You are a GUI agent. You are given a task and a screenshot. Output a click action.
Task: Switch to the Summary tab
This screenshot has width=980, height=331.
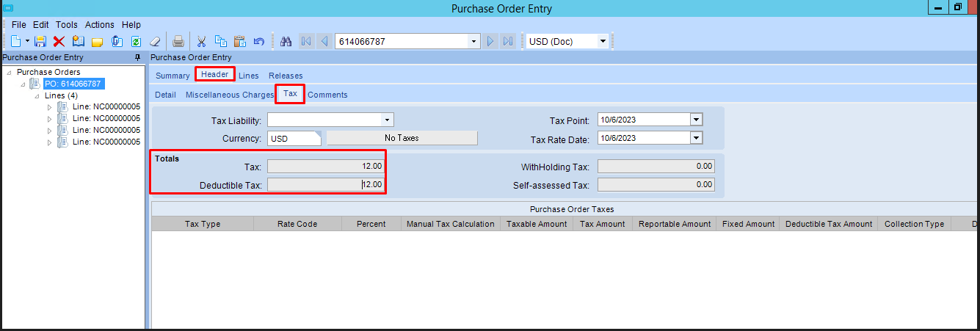173,76
